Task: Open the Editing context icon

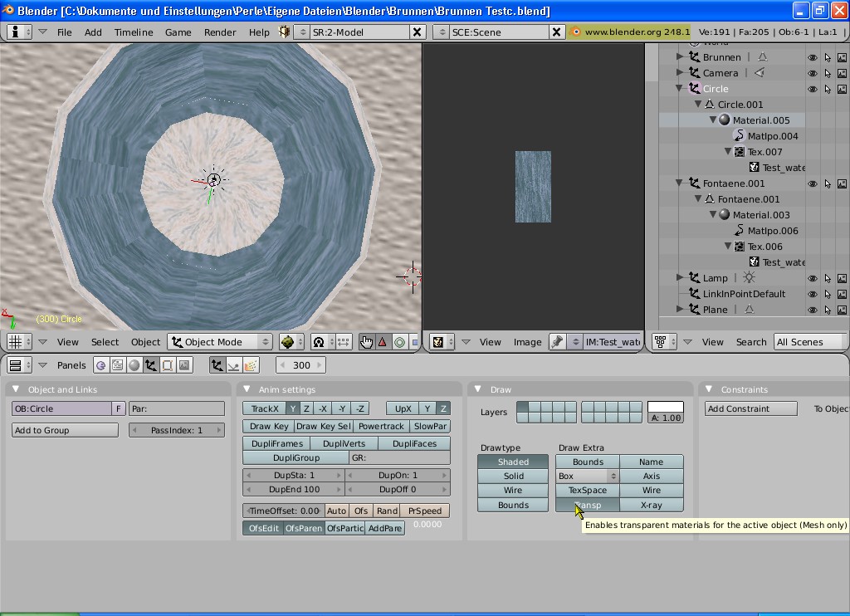Action: pyautogui.click(x=168, y=365)
